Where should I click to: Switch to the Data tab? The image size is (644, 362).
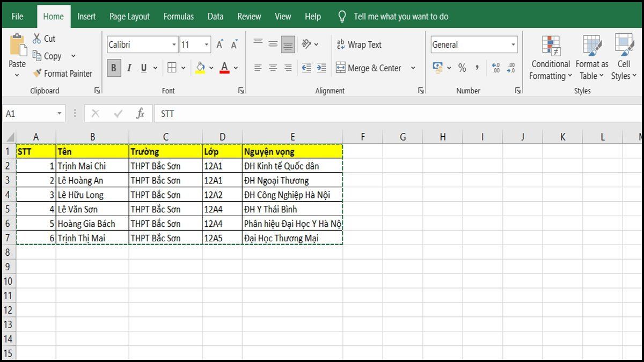[x=215, y=16]
